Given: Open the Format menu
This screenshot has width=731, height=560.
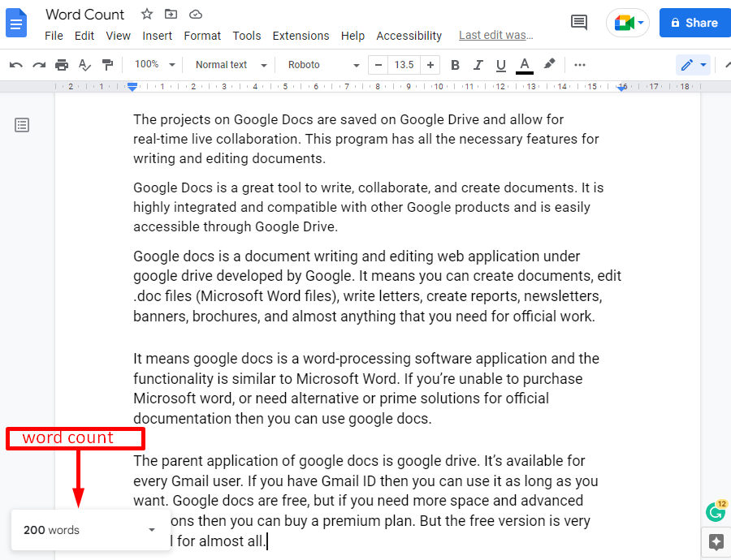Looking at the screenshot, I should [202, 36].
